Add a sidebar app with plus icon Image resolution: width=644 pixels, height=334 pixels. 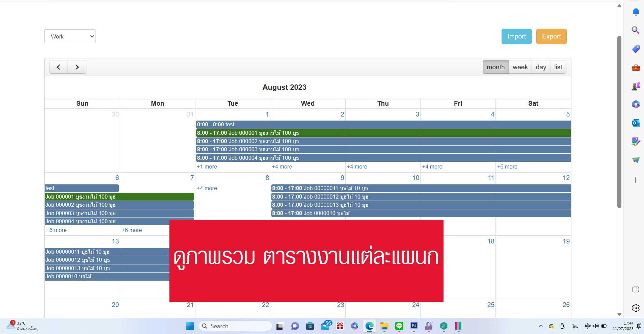(x=636, y=180)
